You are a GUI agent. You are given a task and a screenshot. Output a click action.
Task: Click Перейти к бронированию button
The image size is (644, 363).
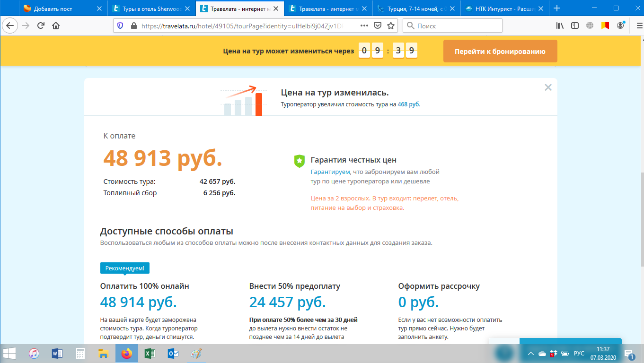(x=500, y=51)
